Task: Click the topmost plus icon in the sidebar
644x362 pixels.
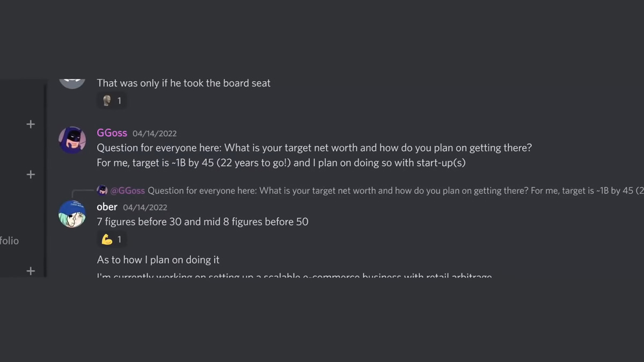Action: pos(31,124)
